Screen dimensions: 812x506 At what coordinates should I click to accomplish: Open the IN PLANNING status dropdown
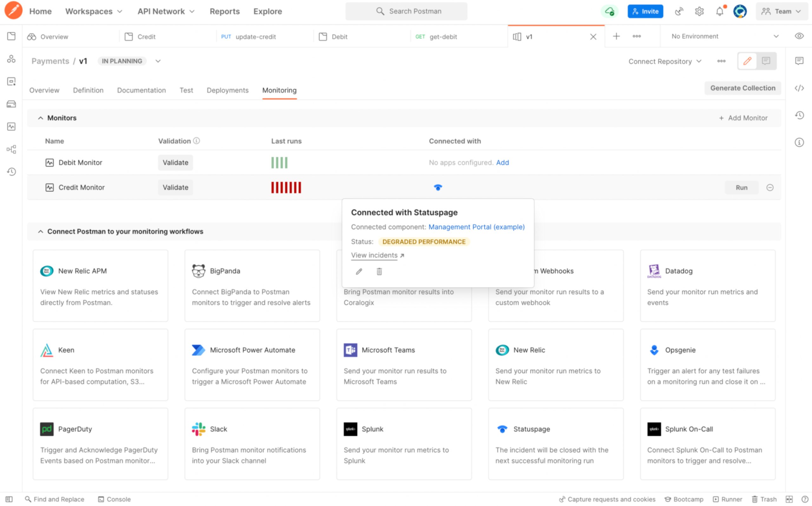coord(158,61)
